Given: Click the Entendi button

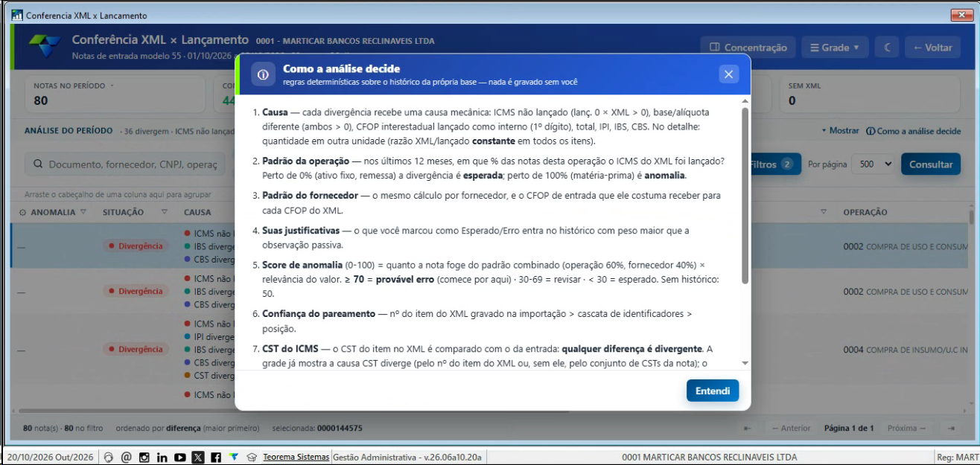Looking at the screenshot, I should [713, 391].
